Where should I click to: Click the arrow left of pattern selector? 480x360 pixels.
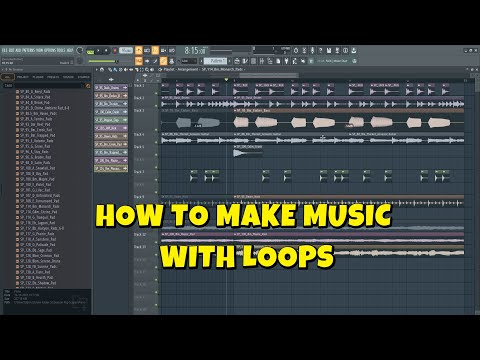pos(201,61)
